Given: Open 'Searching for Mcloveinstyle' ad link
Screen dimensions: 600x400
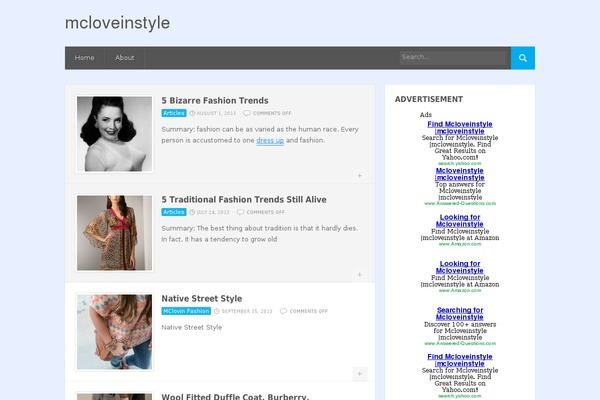Looking at the screenshot, I should (460, 313).
